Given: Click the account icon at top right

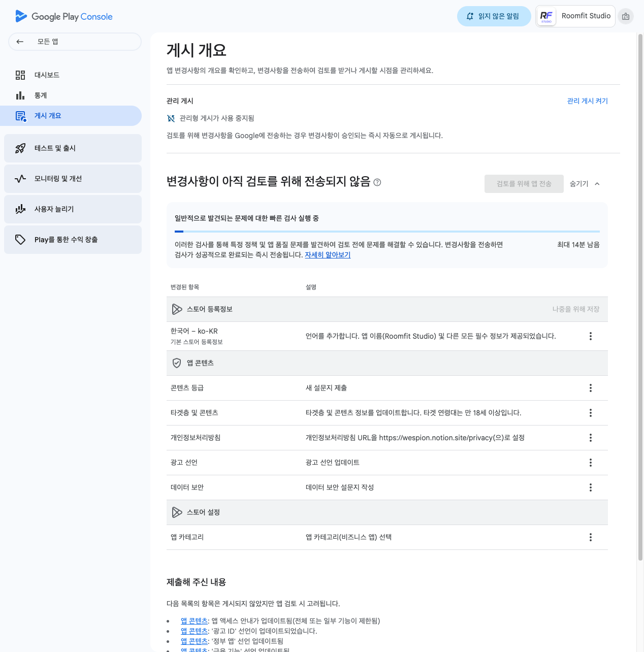Looking at the screenshot, I should (x=626, y=16).
